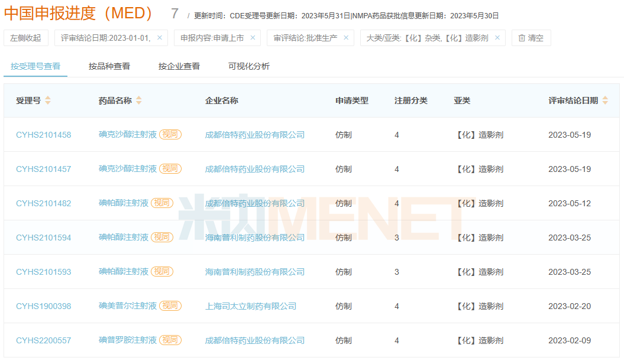Click date 2023-02-20 cell
624x364 pixels.
click(570, 306)
